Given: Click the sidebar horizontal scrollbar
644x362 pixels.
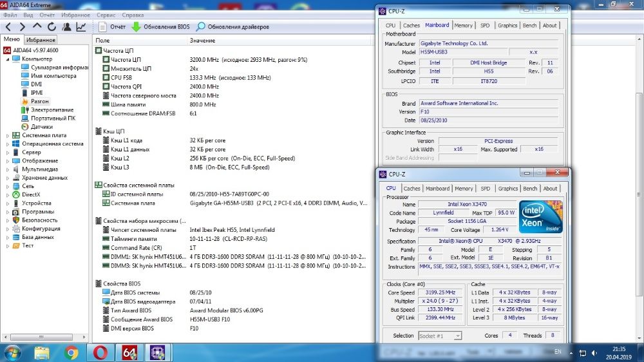Looking at the screenshot, I should tap(41, 337).
